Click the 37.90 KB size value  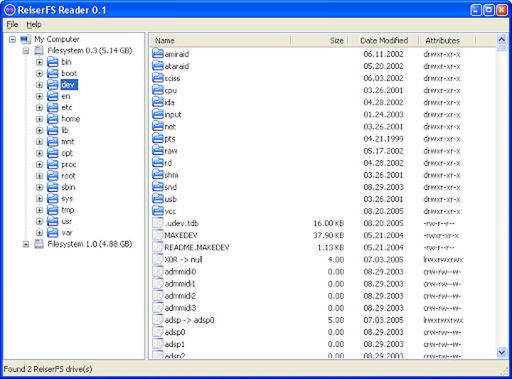[x=328, y=235]
